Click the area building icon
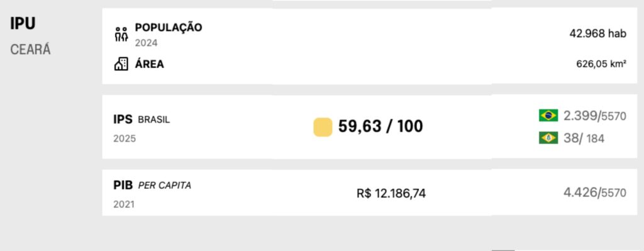The image size is (644, 251). pyautogui.click(x=121, y=64)
